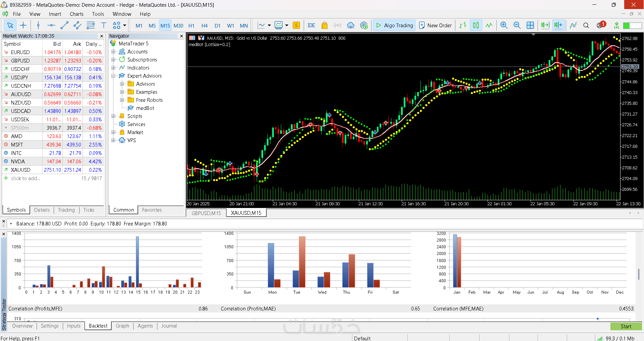The height and width of the screenshot is (341, 644).
Task: Click the 'click to add...' symbol field
Action: [25, 178]
